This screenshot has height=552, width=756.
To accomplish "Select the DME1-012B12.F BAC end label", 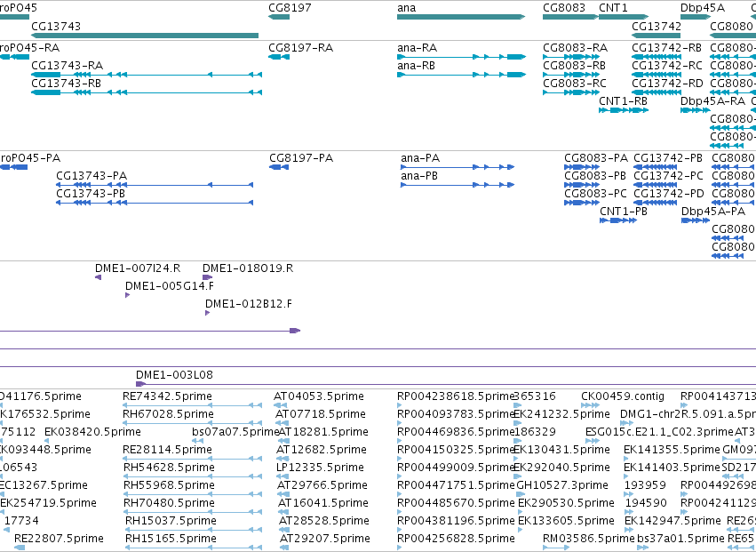I will pos(249,304).
